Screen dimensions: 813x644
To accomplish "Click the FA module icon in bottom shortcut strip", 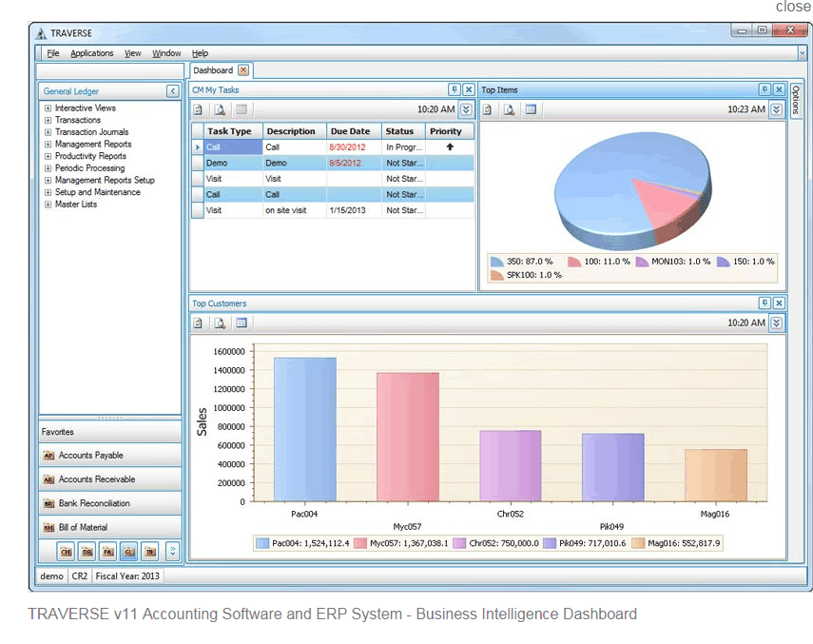I will point(107,552).
